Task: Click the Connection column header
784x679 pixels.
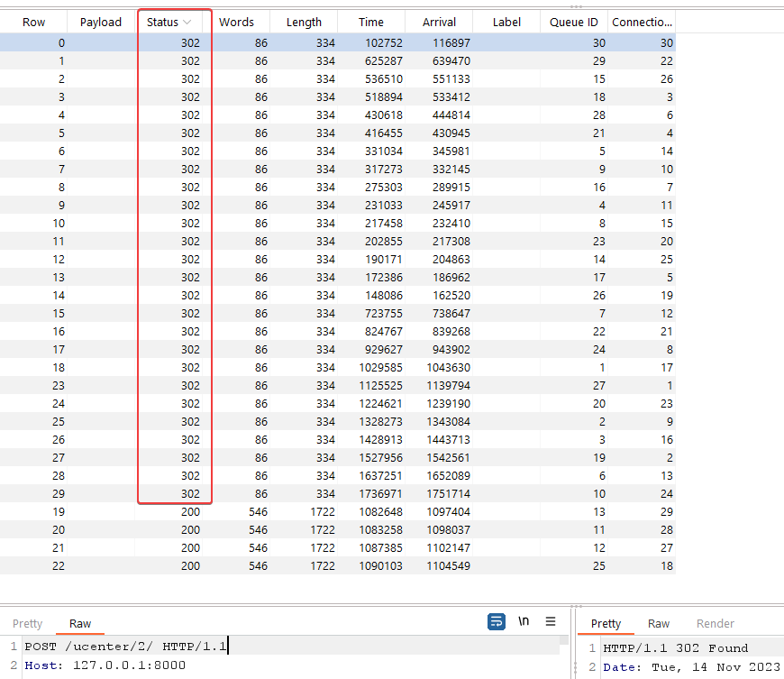Action: (642, 22)
